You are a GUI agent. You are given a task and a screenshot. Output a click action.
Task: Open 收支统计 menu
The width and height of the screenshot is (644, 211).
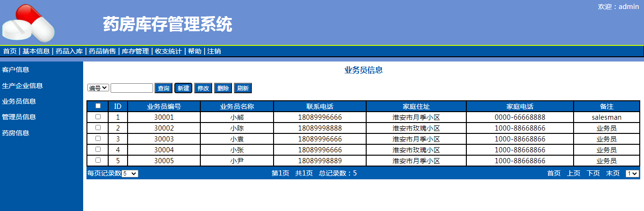(168, 51)
